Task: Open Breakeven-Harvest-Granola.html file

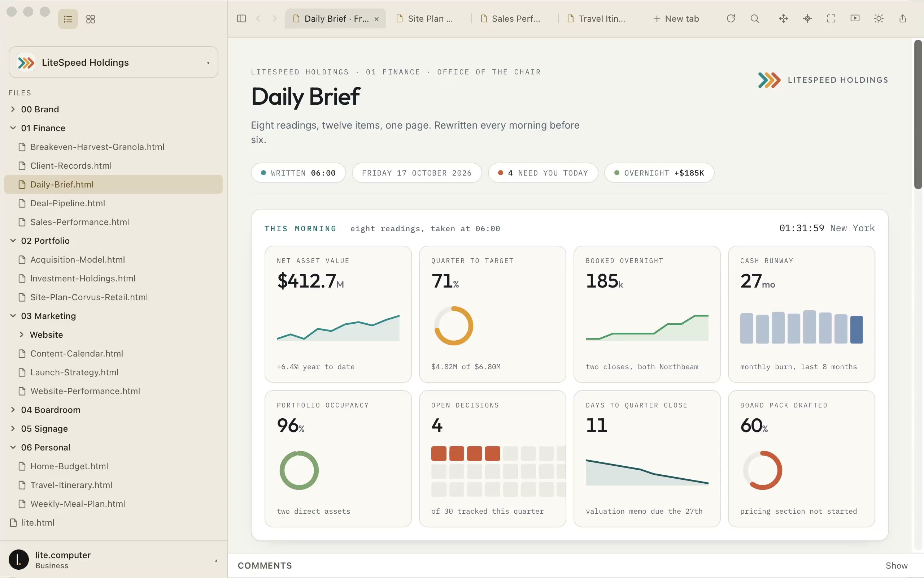Action: [113, 147]
